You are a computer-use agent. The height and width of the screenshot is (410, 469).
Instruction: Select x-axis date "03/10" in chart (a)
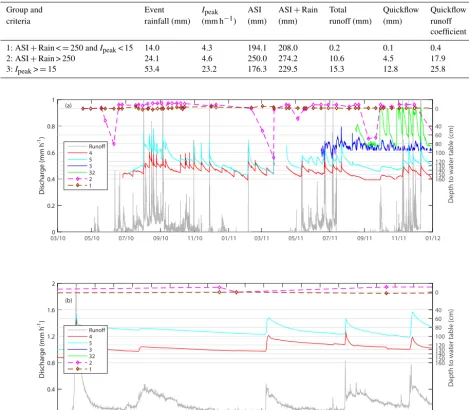point(58,238)
